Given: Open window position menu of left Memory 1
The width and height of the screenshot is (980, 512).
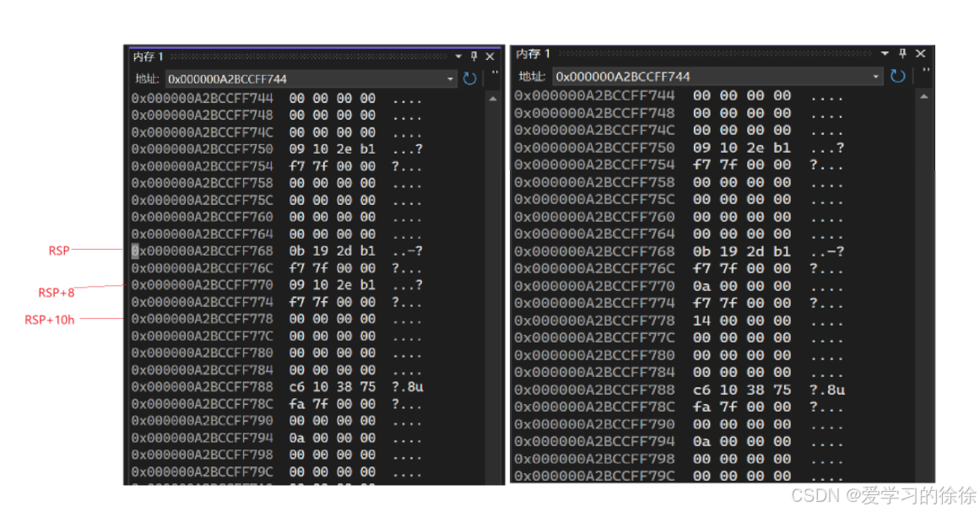Looking at the screenshot, I should click(x=458, y=57).
